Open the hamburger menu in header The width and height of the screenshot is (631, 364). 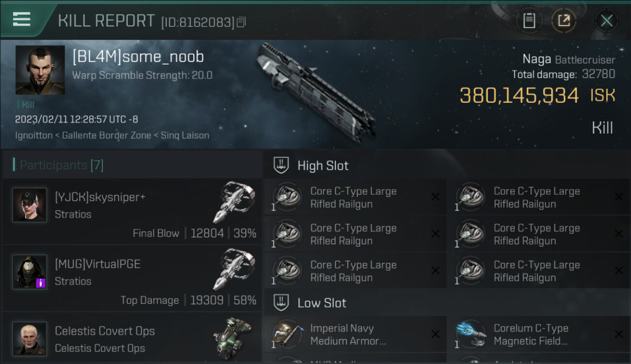[x=22, y=19]
